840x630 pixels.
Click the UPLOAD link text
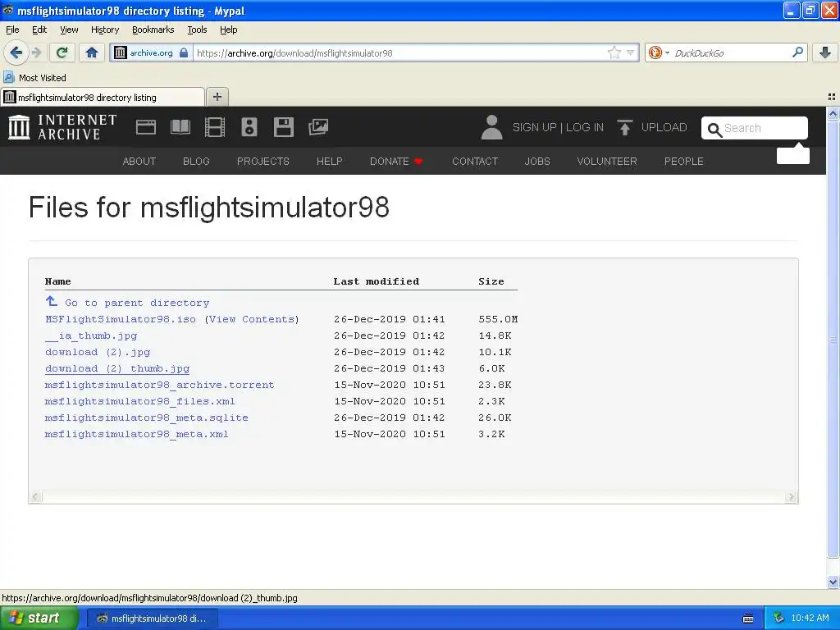664,127
